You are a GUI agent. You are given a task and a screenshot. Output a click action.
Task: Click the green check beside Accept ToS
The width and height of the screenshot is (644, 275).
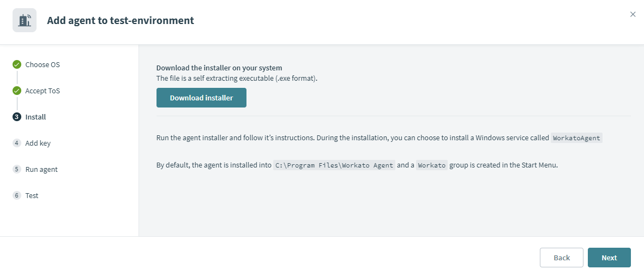pyautogui.click(x=17, y=91)
